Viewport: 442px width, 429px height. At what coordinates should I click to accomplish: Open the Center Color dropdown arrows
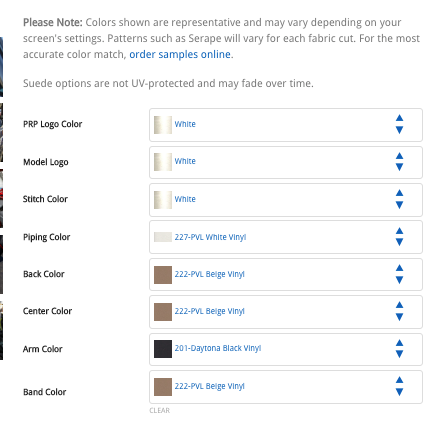click(399, 311)
